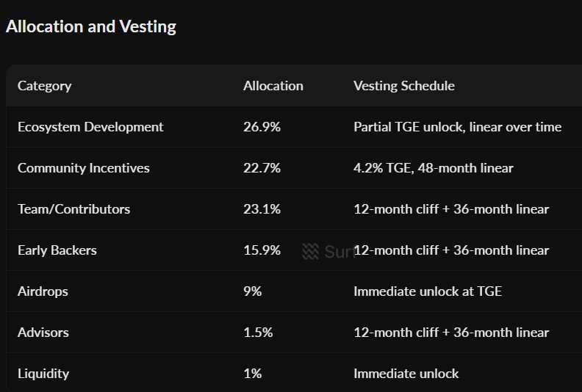Click the 22.7% allocation value
Screen dimensions: 582x392
tap(262, 168)
